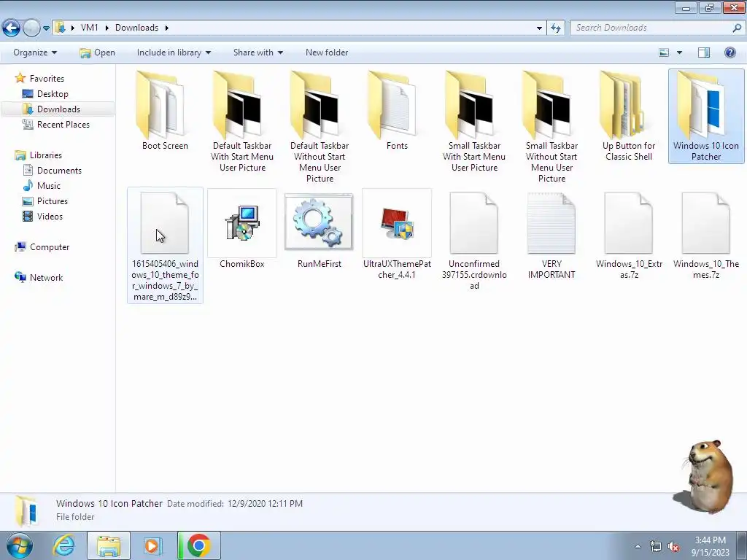Select the Windows_10_Themes.7z file
This screenshot has width=747, height=560.
pyautogui.click(x=706, y=236)
